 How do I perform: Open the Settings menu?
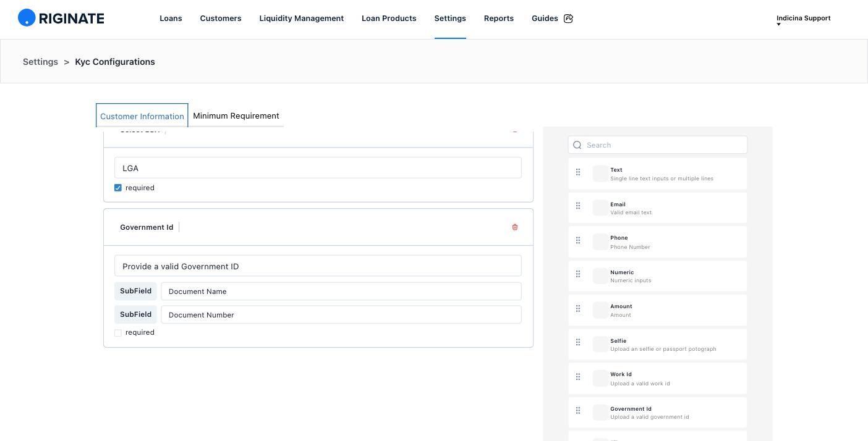pyautogui.click(x=450, y=19)
